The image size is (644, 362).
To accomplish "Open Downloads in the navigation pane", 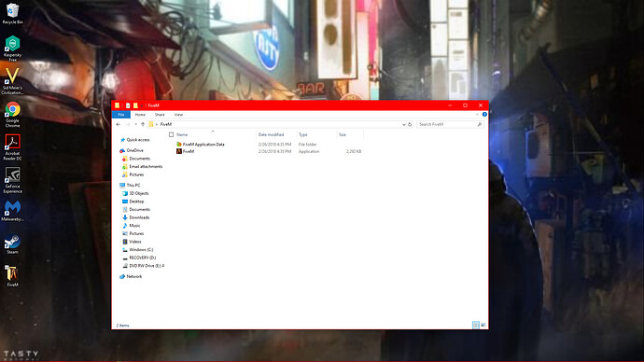I will 139,217.
